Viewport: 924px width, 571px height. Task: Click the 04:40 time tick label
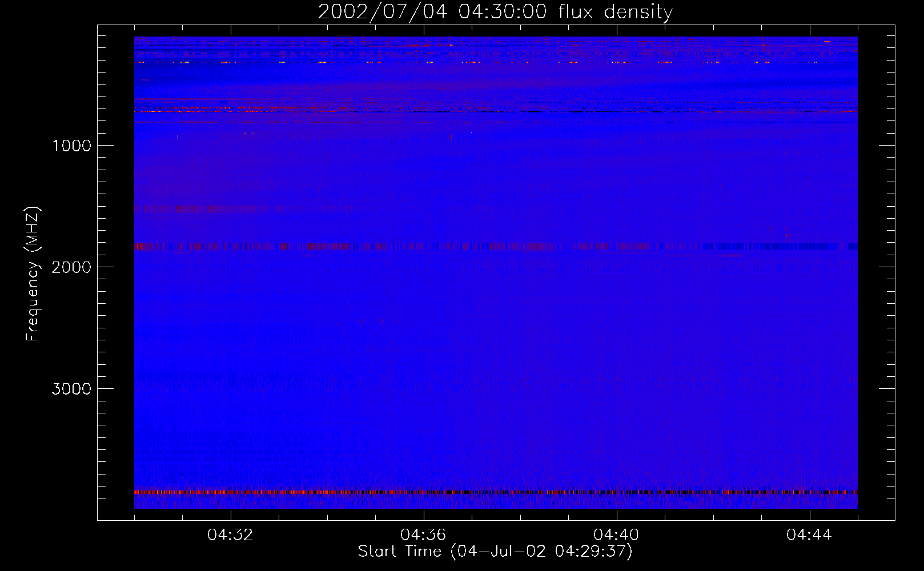616,535
